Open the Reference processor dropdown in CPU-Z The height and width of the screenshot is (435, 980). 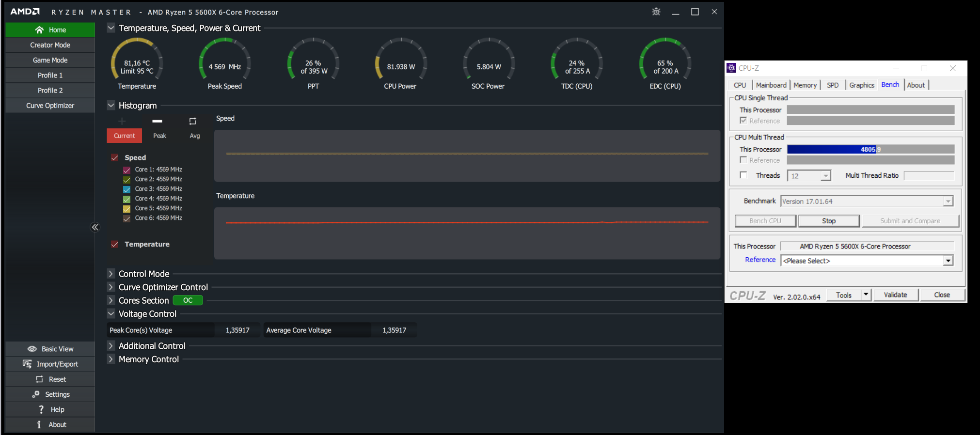click(948, 261)
